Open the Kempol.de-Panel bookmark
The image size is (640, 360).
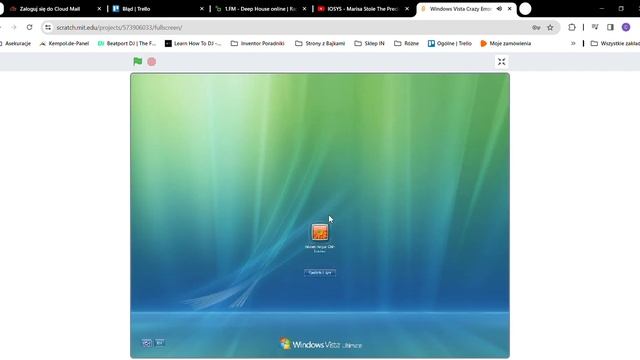(x=64, y=43)
